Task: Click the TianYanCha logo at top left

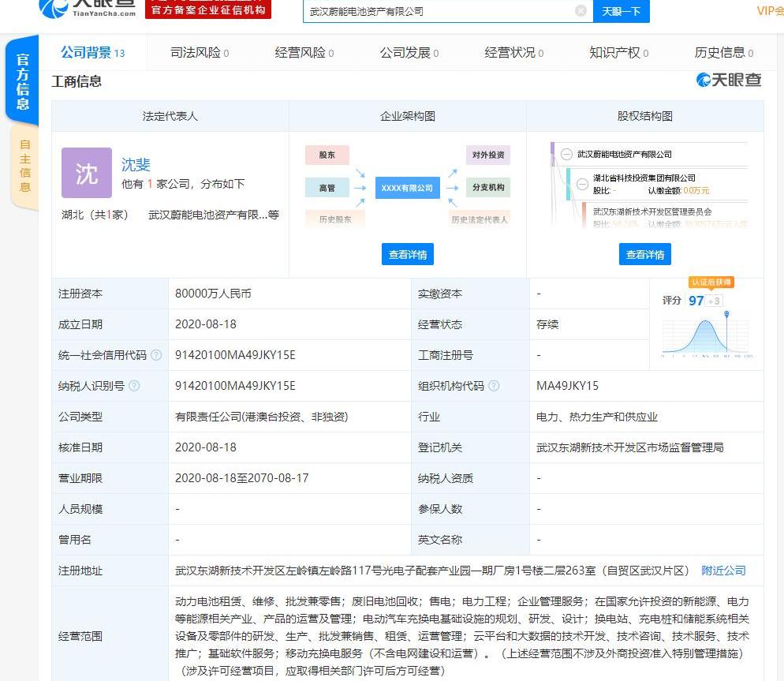Action: pos(87,8)
